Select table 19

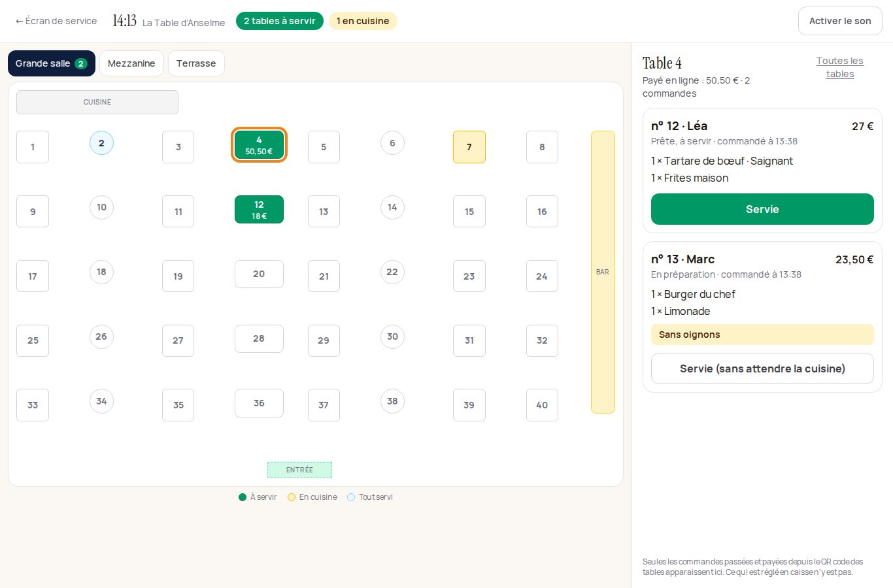coord(178,276)
